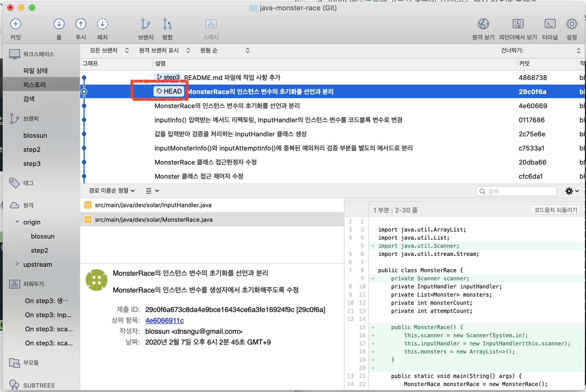
Task: Click the Commit (커밋) toolbar icon
Action: pyautogui.click(x=16, y=24)
